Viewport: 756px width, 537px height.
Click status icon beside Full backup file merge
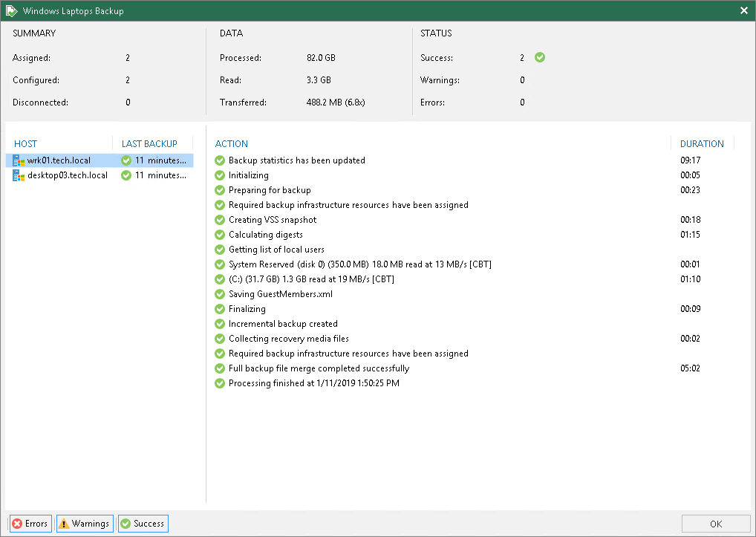tap(220, 368)
